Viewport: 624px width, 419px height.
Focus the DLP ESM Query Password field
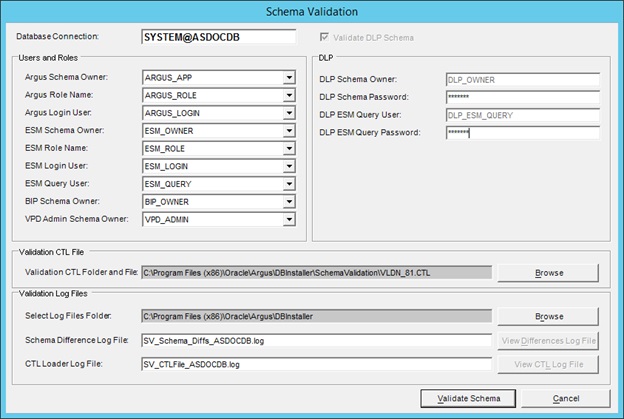[523, 133]
